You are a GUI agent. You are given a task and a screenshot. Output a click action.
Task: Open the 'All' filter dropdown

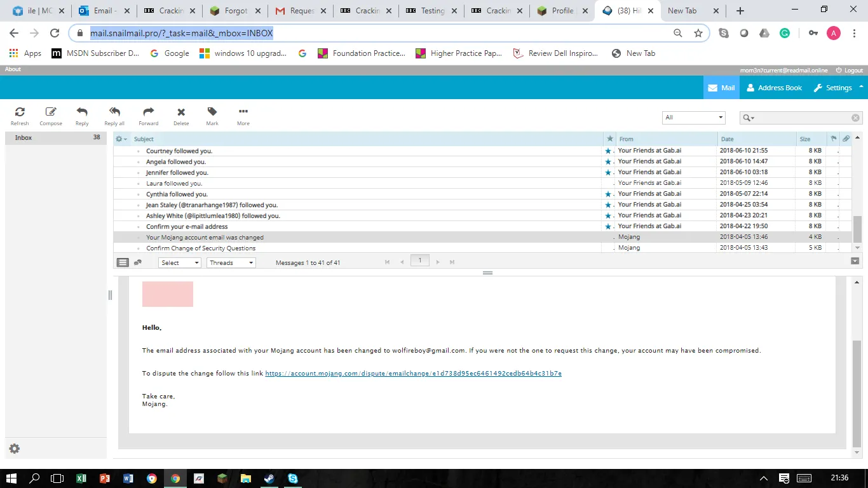pos(693,118)
